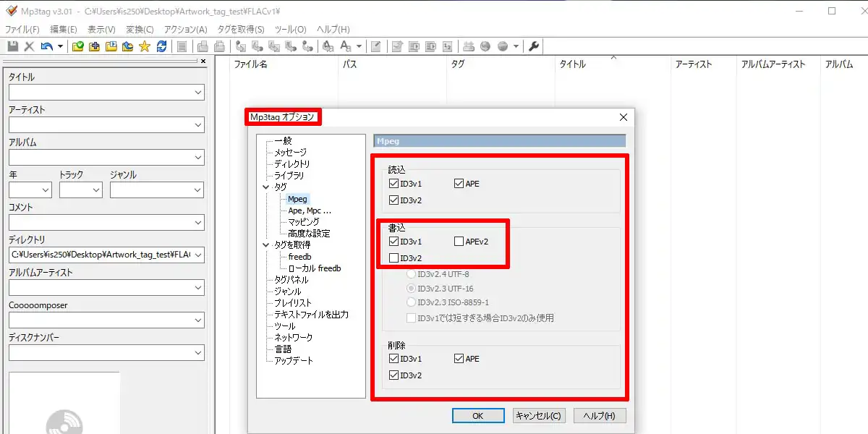Screen dimensions: 868x434
Task: Uncheck ID3v2 under 読込
Action: coord(393,200)
